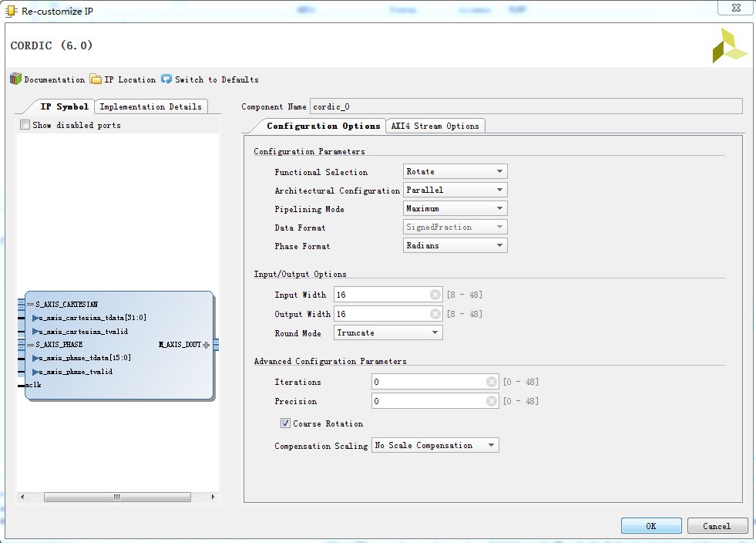This screenshot has width=756, height=543.
Task: Expand the M_AXIS_DOUT port plus icon
Action: [207, 345]
